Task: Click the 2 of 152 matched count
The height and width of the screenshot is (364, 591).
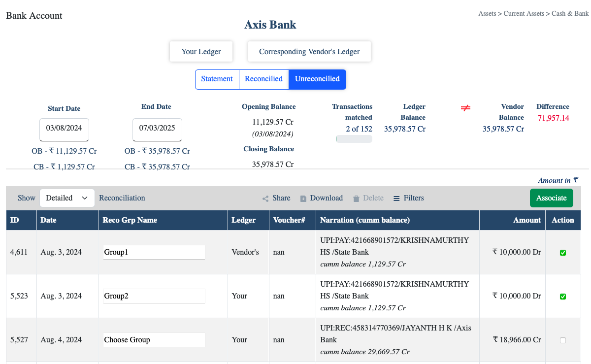Action: click(359, 129)
